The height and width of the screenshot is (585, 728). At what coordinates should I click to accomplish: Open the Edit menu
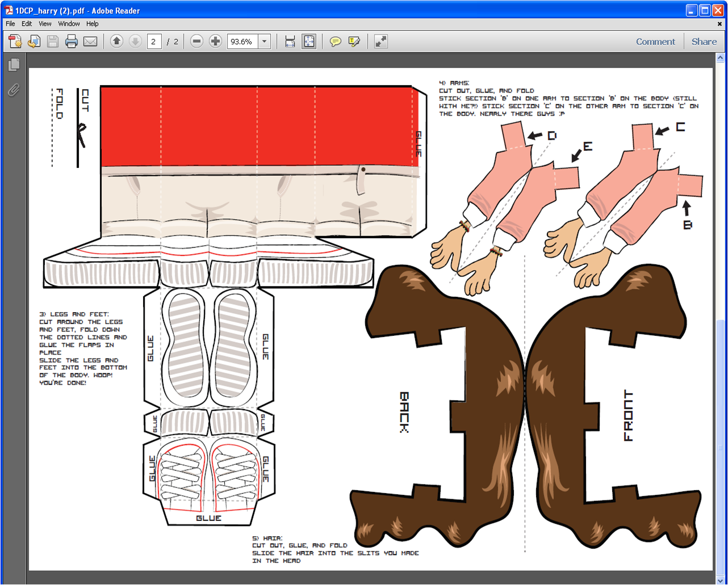27,24
